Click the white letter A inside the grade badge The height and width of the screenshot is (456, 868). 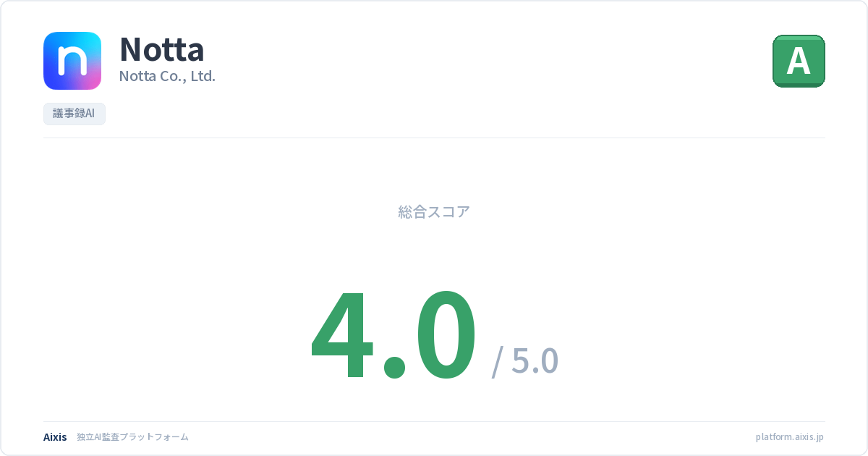(x=799, y=62)
